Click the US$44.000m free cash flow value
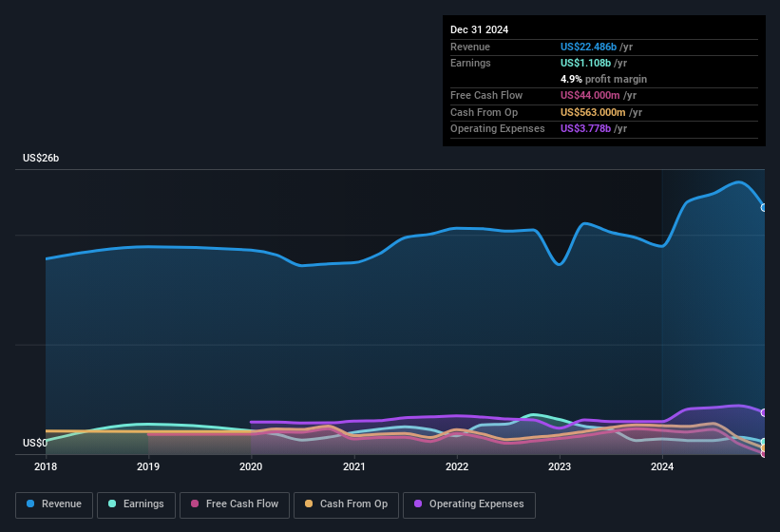The width and height of the screenshot is (780, 532). pyautogui.click(x=590, y=95)
